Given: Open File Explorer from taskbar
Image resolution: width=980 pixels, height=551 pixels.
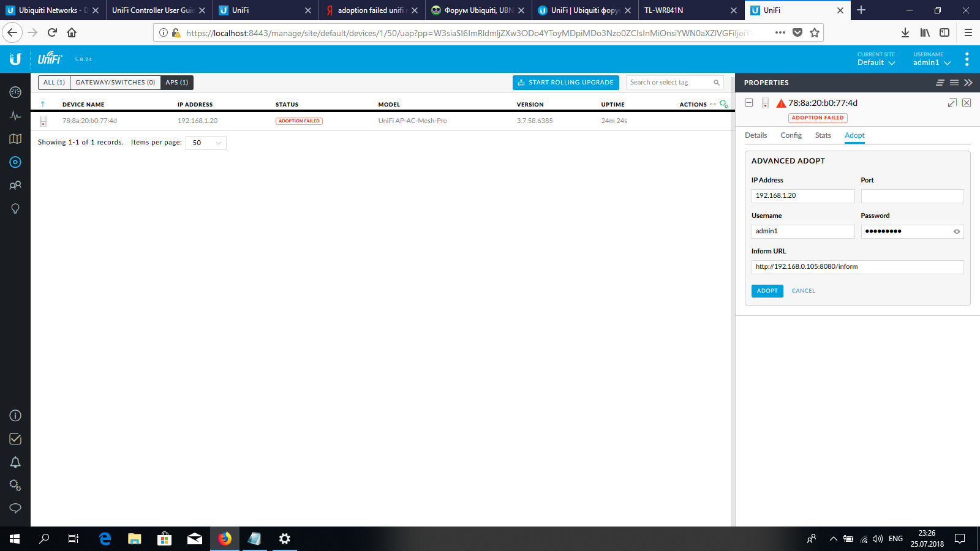Looking at the screenshot, I should pyautogui.click(x=135, y=539).
